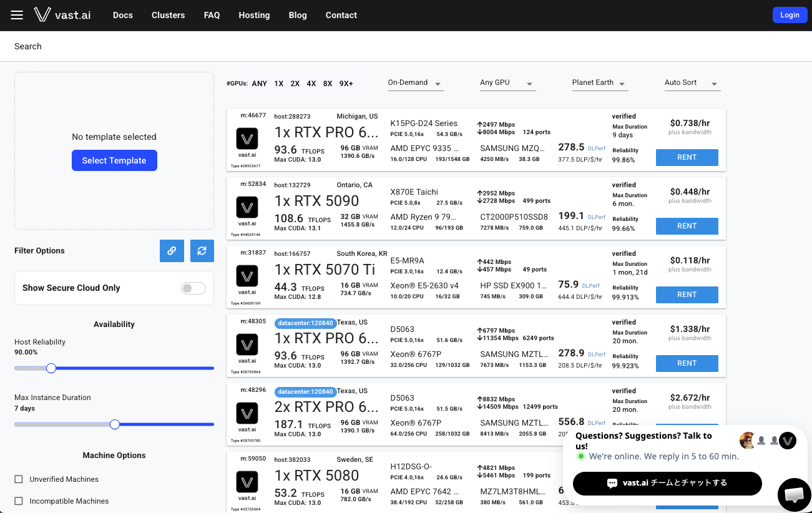
Task: Open FAQ in the top navigation
Action: pos(212,15)
